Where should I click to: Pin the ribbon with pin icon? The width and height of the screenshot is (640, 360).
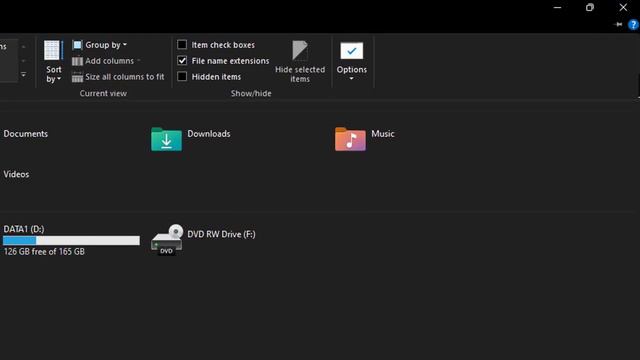coord(618,24)
